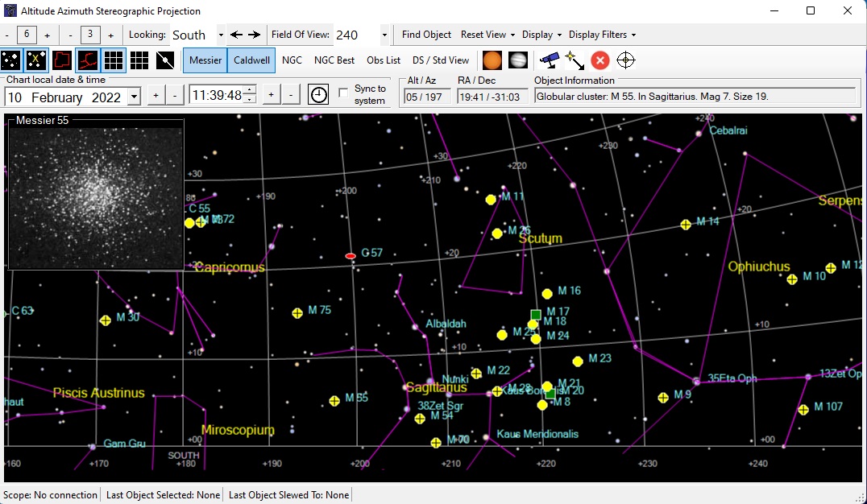867x504 pixels.
Task: Toggle the constellation boundaries icon
Action: point(62,60)
